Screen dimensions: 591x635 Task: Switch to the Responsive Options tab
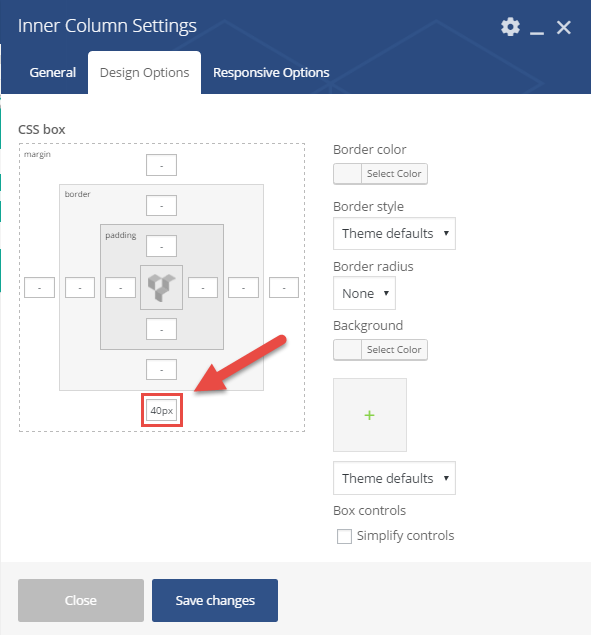tap(271, 72)
